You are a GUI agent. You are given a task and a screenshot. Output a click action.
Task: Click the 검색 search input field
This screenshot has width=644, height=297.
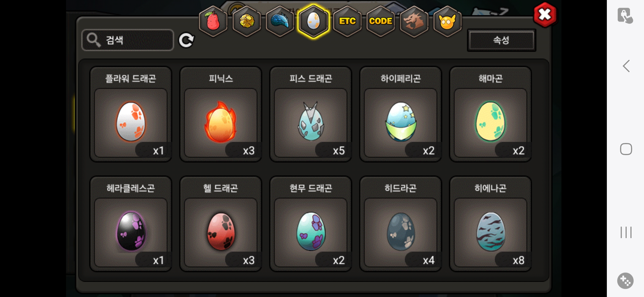(x=128, y=40)
